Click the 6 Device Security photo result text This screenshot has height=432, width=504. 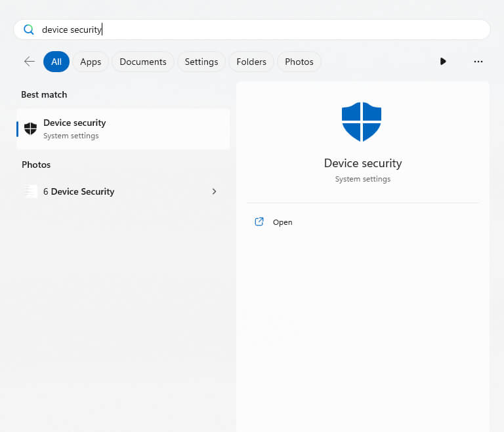(x=79, y=191)
